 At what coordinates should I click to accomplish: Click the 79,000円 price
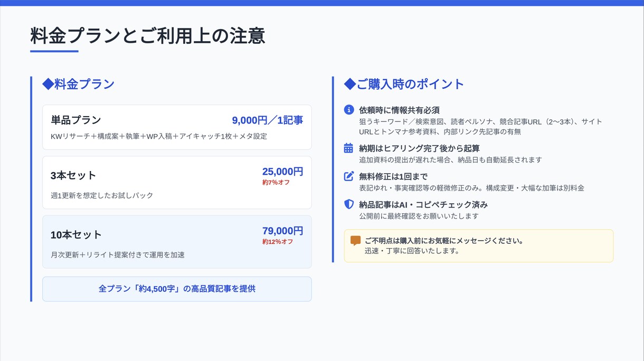coord(283,231)
